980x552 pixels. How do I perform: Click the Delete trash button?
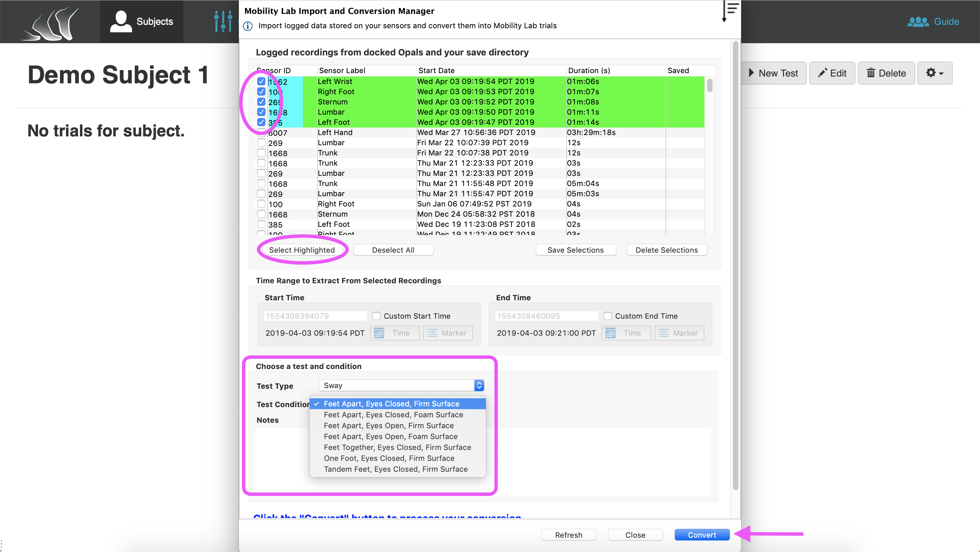pos(886,73)
